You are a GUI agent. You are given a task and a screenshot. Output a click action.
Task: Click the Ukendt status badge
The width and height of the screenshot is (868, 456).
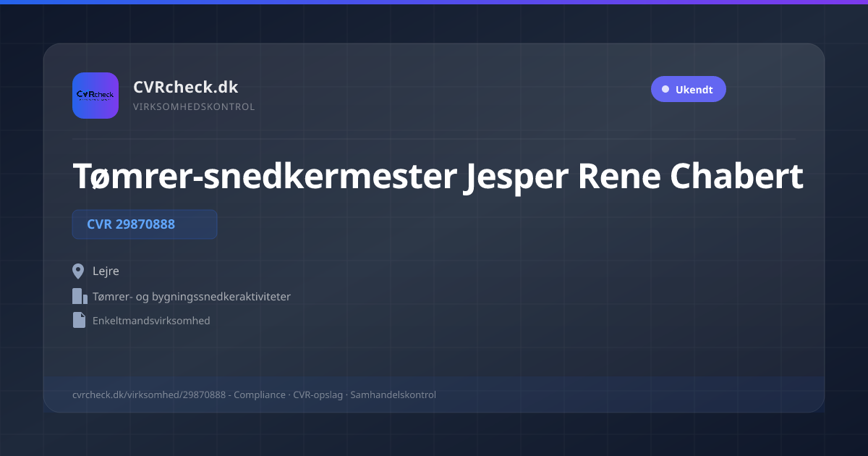(688, 90)
